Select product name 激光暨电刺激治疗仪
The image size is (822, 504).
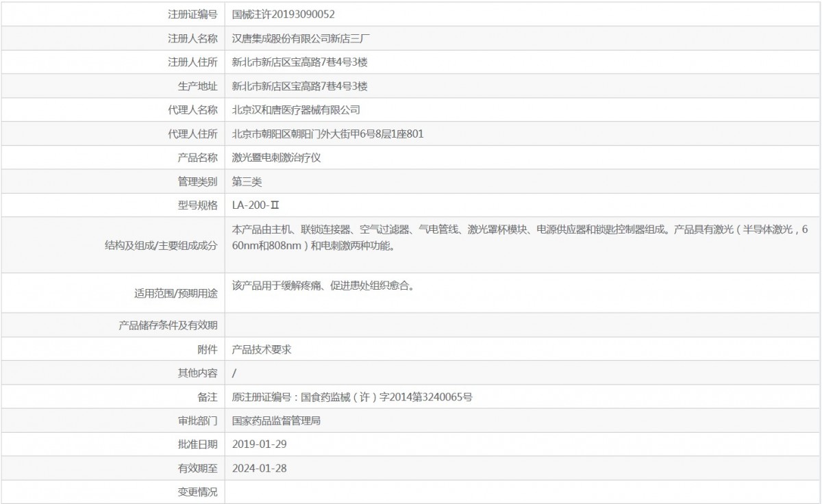tap(277, 157)
